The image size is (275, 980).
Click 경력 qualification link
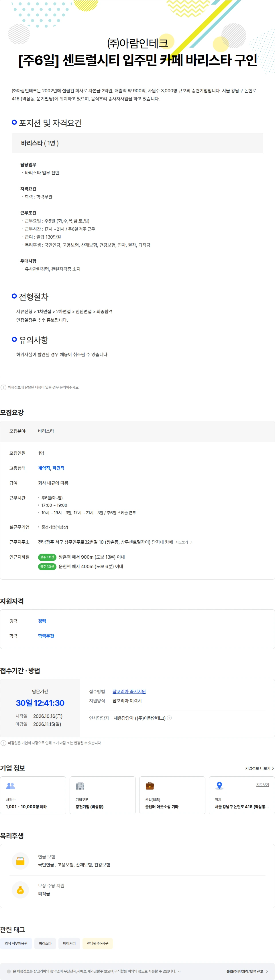[x=42, y=621]
